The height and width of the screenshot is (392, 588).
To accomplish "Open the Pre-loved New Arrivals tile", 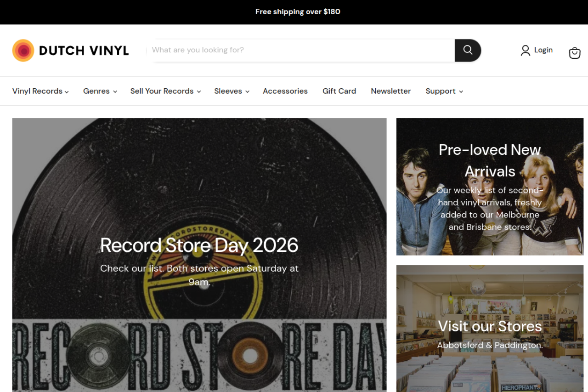I will (x=490, y=160).
